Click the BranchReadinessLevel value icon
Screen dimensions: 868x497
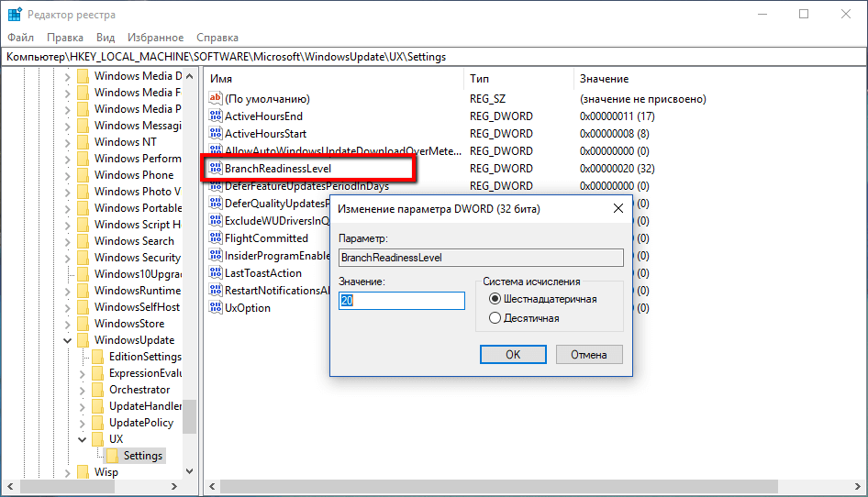click(x=216, y=169)
